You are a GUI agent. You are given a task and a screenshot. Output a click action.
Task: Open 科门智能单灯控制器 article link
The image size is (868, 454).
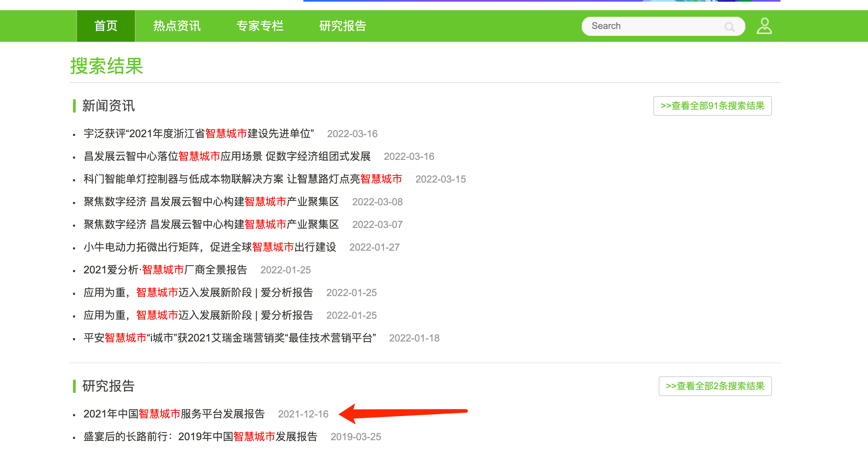coord(243,179)
